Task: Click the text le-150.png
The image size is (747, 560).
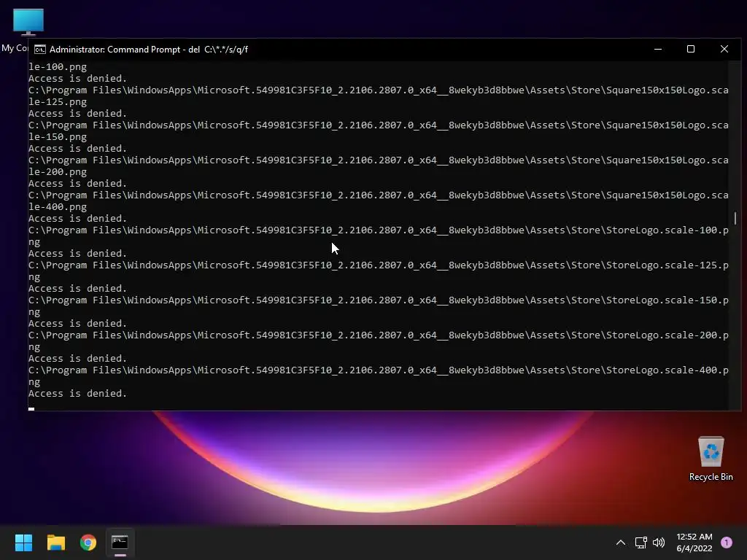Action: tap(58, 137)
